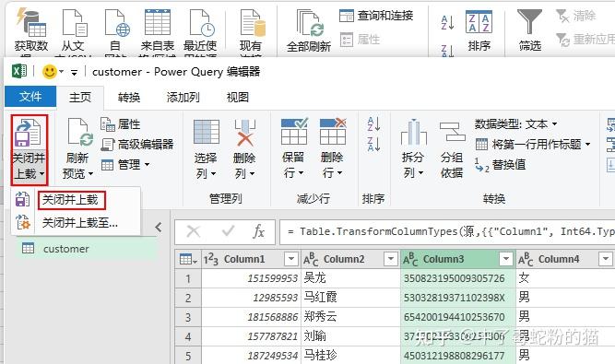The height and width of the screenshot is (364, 615).
Task: Click the Keep Rows (保留行) icon
Action: click(x=294, y=132)
